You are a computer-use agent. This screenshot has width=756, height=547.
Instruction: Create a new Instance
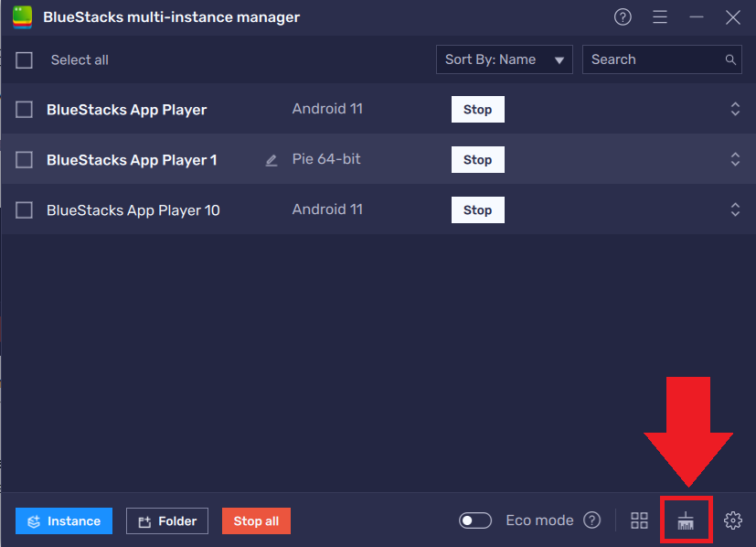63,520
